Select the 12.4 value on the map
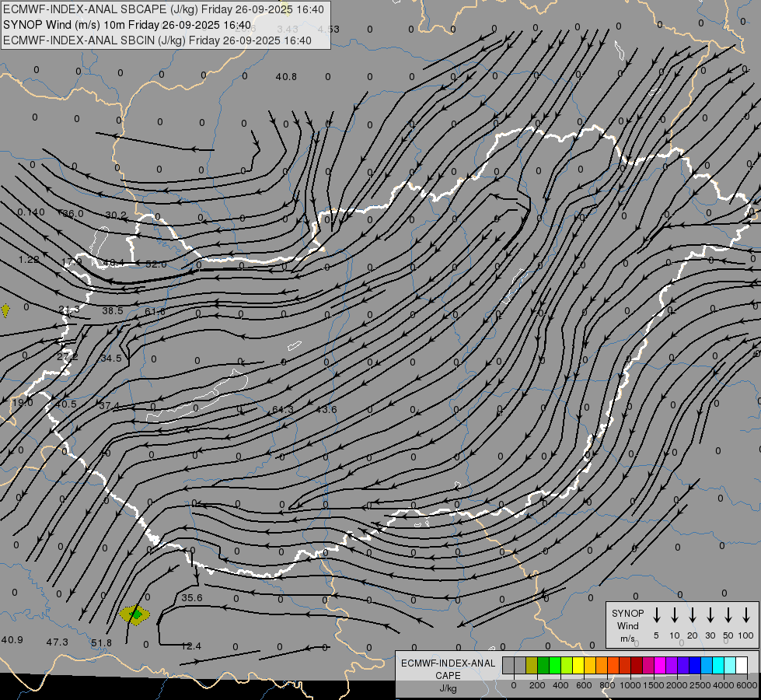This screenshot has height=700, width=761. 191,646
